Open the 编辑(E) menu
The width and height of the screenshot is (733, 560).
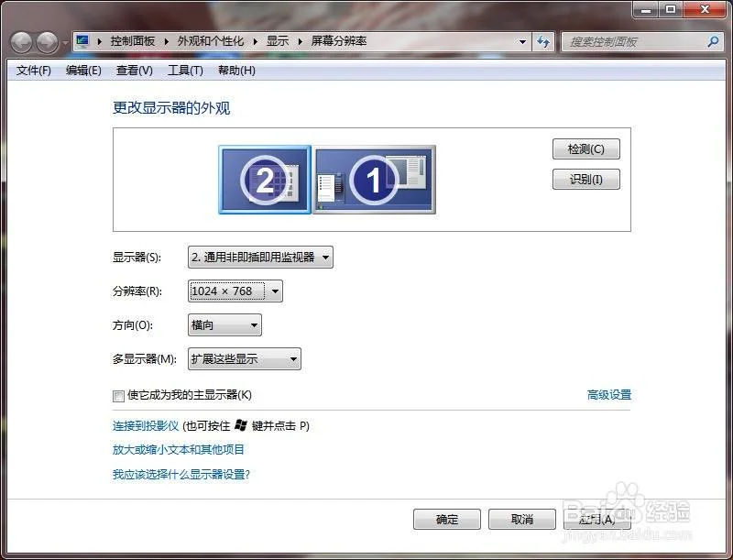click(x=83, y=71)
